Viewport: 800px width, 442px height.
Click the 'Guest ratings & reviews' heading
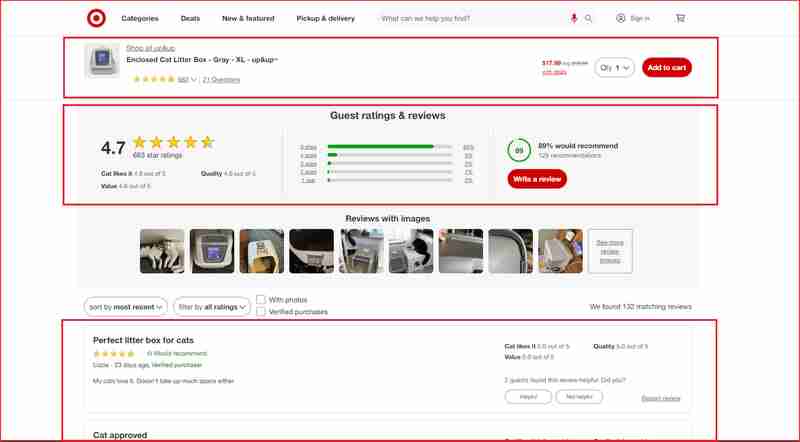(x=388, y=115)
